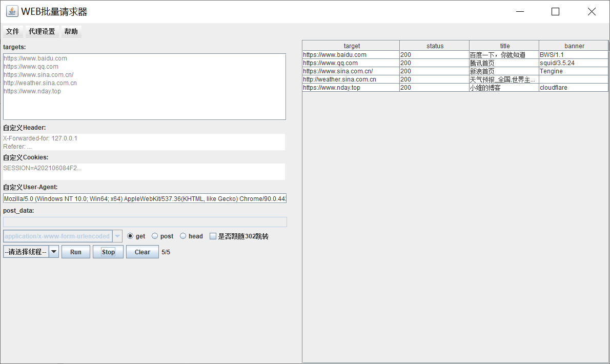Screen dimensions: 610x364
Task: Focus the 自定义Cookies text field
Action: tap(144, 172)
